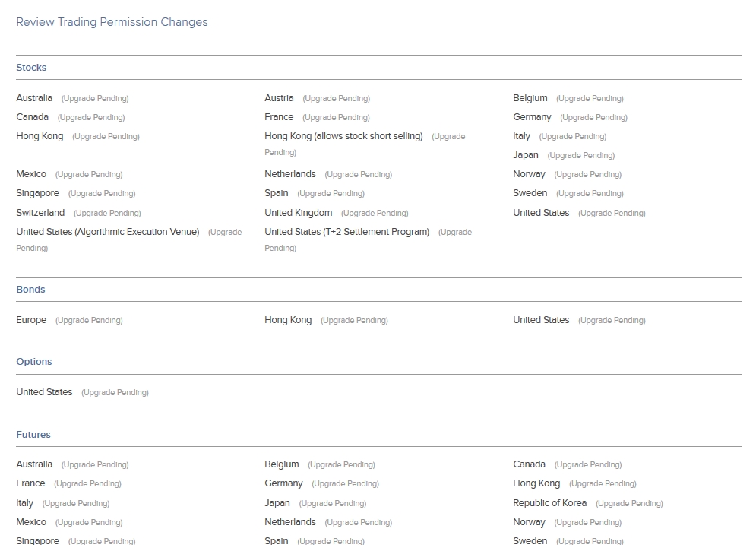The height and width of the screenshot is (545, 756).
Task: Click United States (Algorithmic Execution Venue) entry
Action: [108, 232]
